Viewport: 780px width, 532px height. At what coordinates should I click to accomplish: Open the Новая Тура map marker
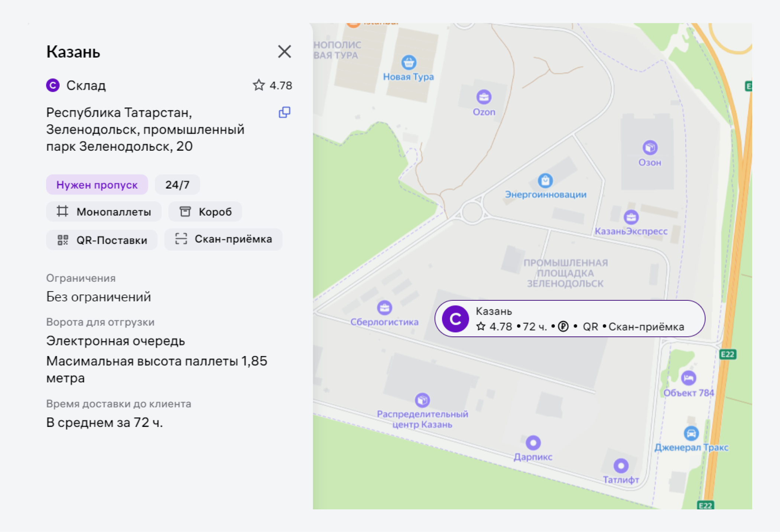pos(409,62)
